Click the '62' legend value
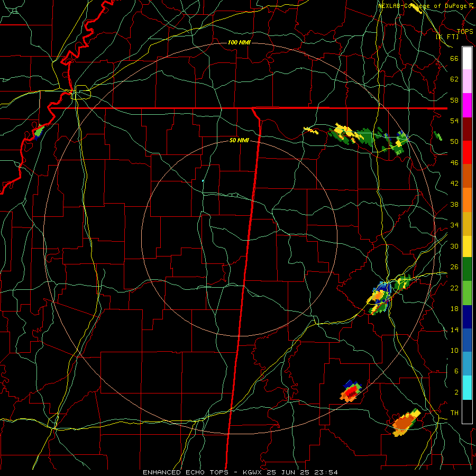Viewport: 476px width, 476px height. 454,79
